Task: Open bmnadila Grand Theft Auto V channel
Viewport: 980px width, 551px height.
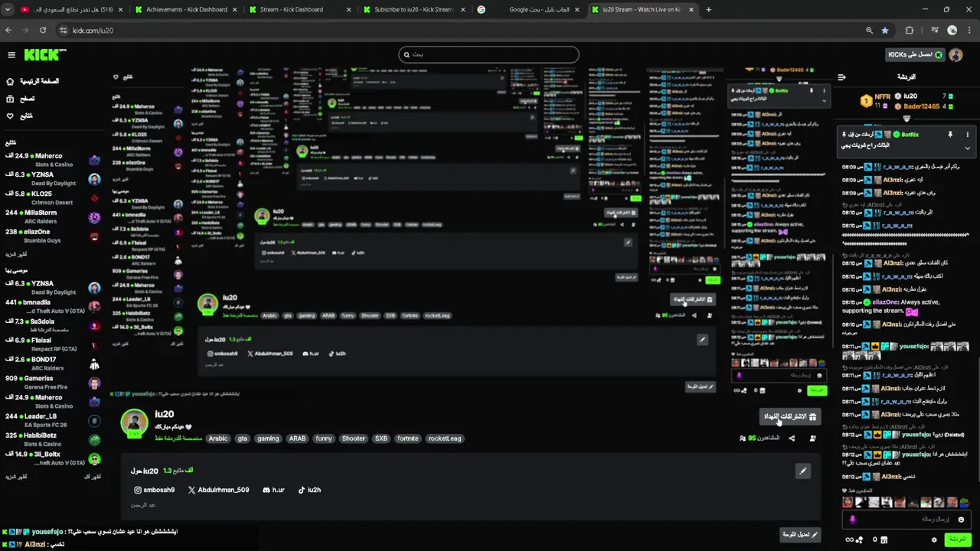Action: (52, 306)
